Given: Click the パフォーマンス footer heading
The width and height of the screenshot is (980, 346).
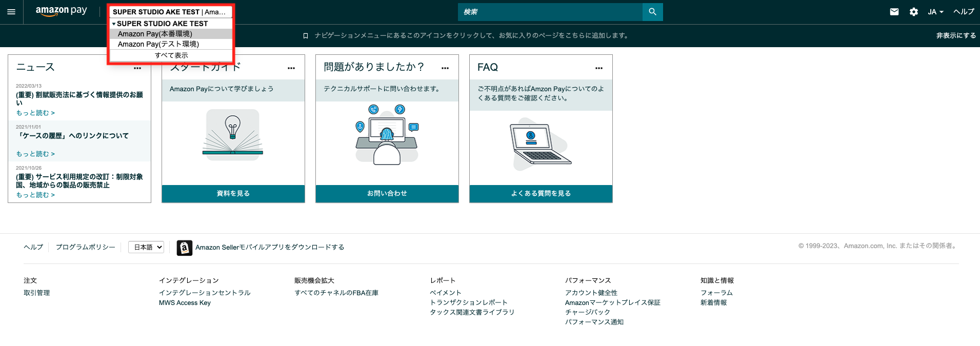Looking at the screenshot, I should [x=588, y=280].
